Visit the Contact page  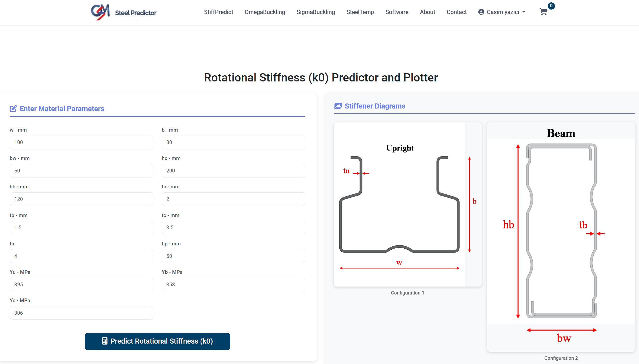(x=456, y=12)
